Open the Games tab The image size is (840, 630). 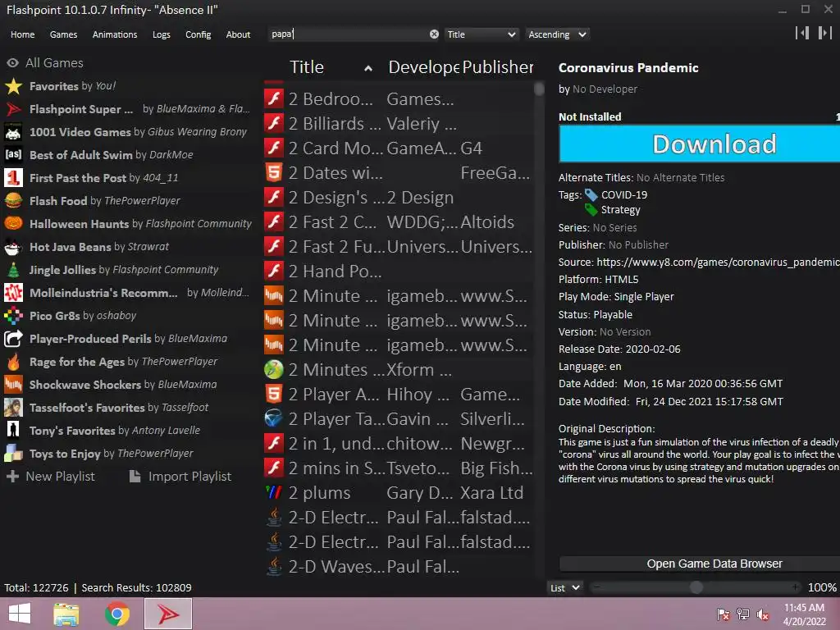pyautogui.click(x=63, y=34)
